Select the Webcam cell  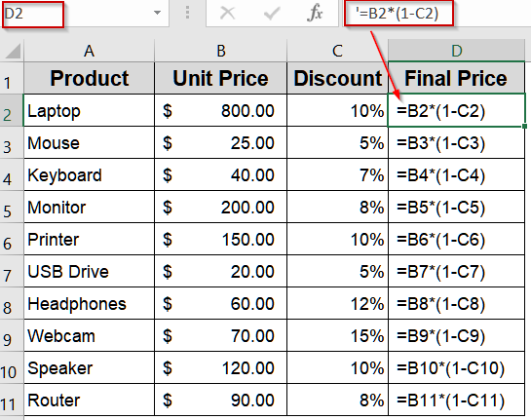89,335
